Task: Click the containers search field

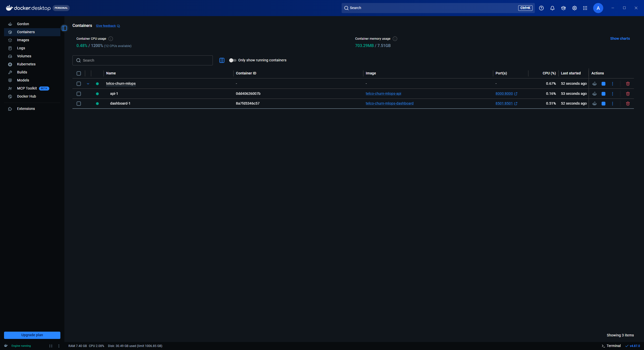Action: coord(143,60)
